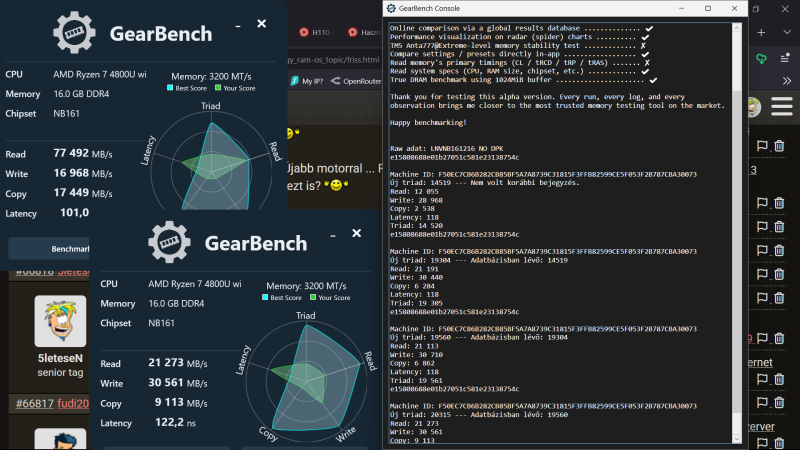
Task: Click the browser address bar ending friss.html
Action: click(x=334, y=60)
